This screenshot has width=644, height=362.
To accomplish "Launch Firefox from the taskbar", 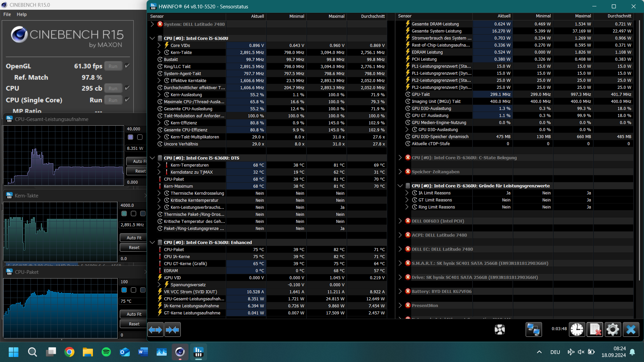I will click(69, 352).
